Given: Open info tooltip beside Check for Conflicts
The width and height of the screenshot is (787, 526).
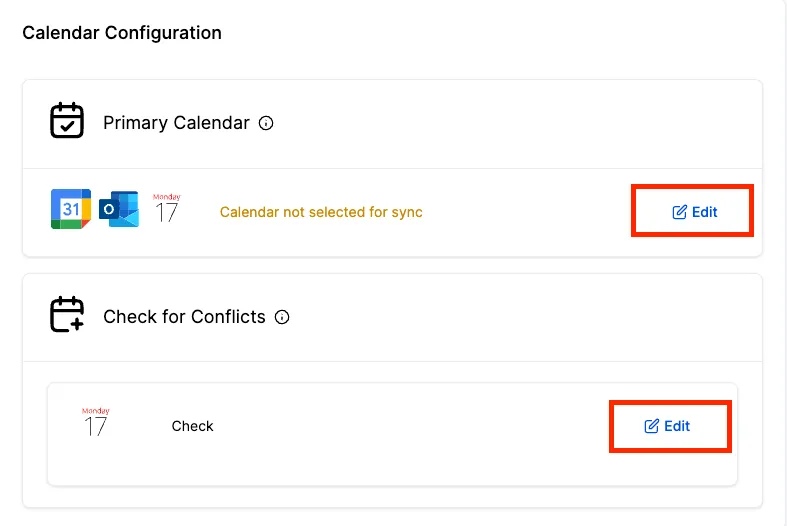Looking at the screenshot, I should click(282, 318).
